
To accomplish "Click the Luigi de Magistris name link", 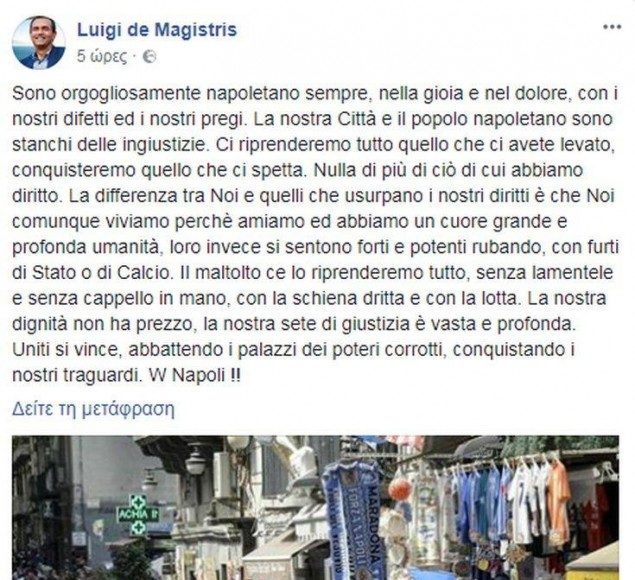I will [x=157, y=30].
